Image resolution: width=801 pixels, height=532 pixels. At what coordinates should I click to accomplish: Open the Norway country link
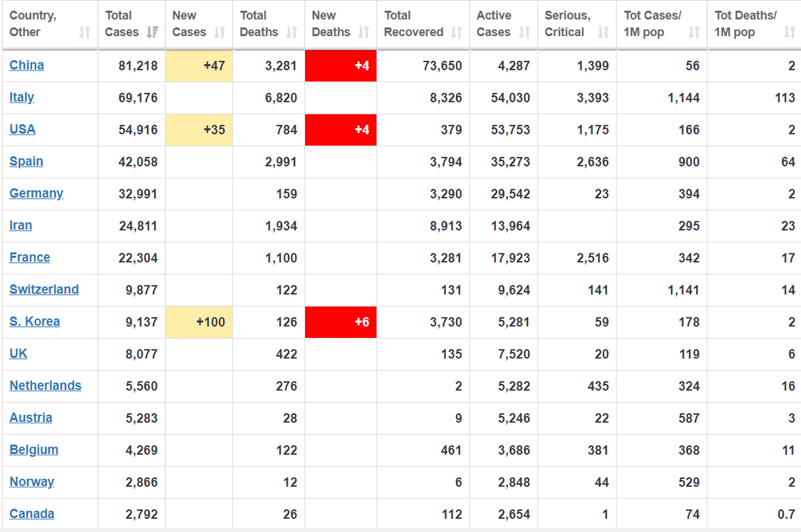click(x=31, y=482)
